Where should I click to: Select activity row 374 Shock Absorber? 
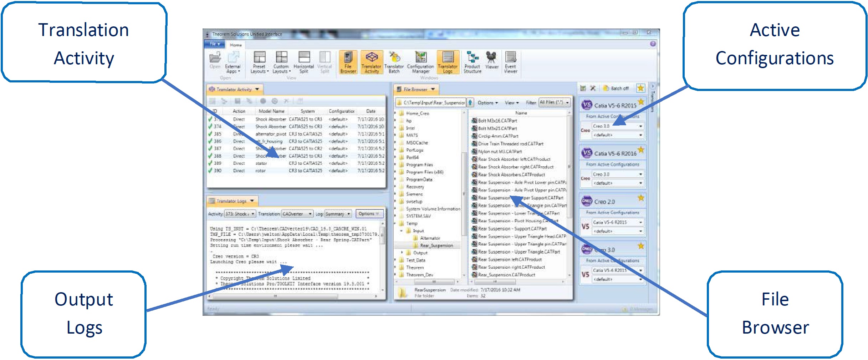[296, 127]
